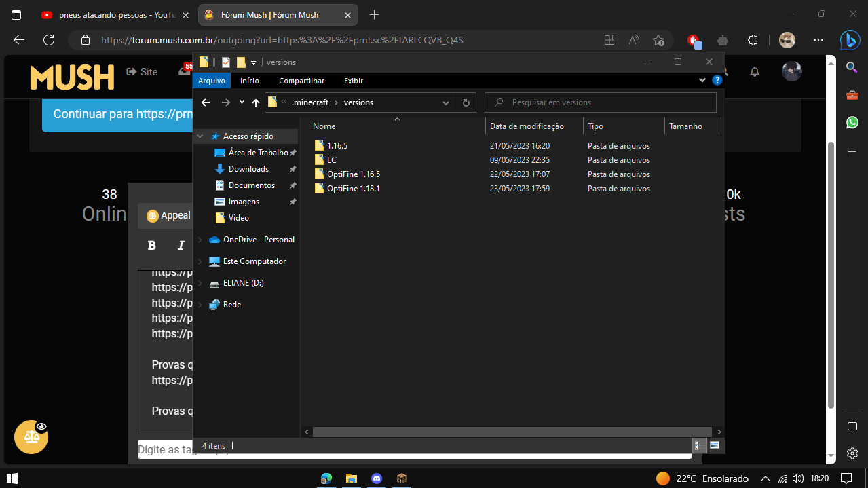Close the Fórum Mush browser tab
The image size is (868, 488).
(x=347, y=15)
